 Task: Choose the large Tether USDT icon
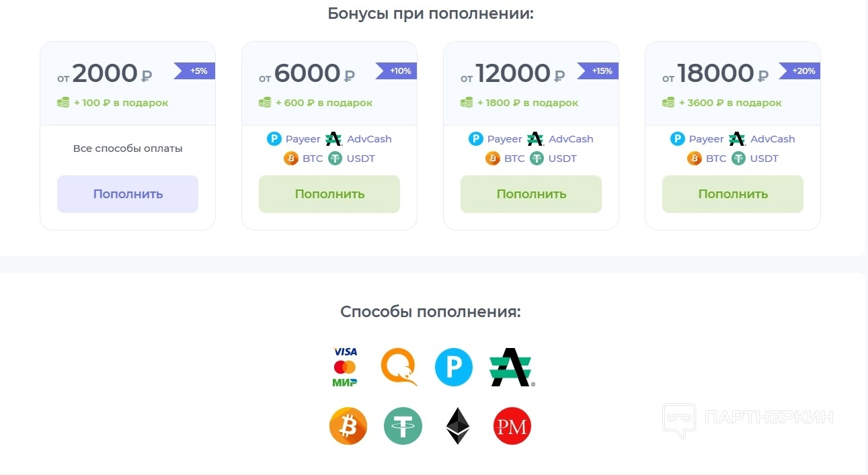403,426
